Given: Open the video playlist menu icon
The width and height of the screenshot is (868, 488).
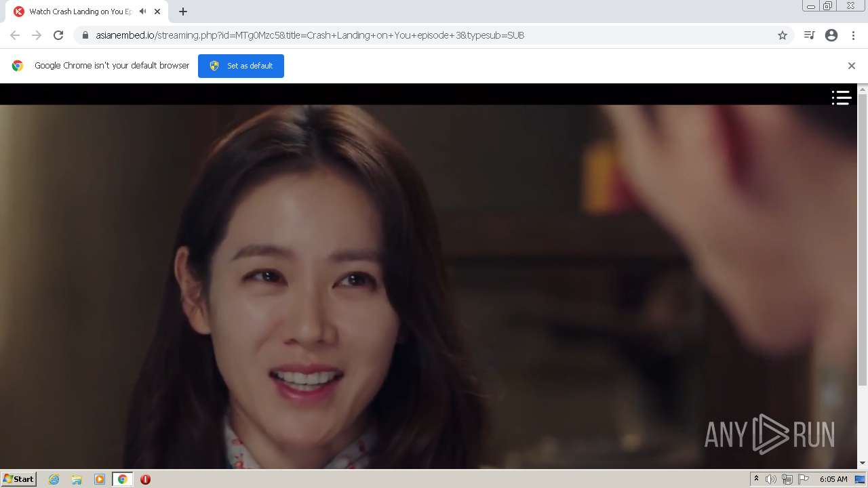Looking at the screenshot, I should pyautogui.click(x=841, y=98).
